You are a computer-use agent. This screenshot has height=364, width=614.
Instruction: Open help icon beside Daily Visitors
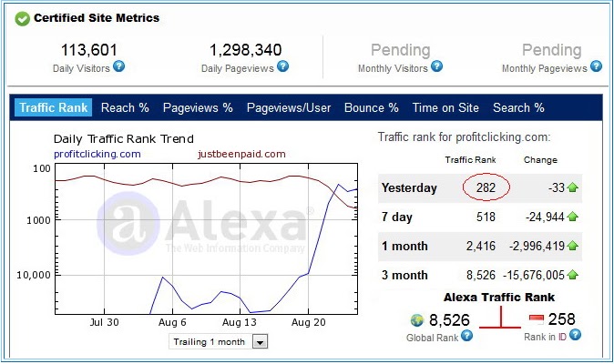(x=118, y=66)
